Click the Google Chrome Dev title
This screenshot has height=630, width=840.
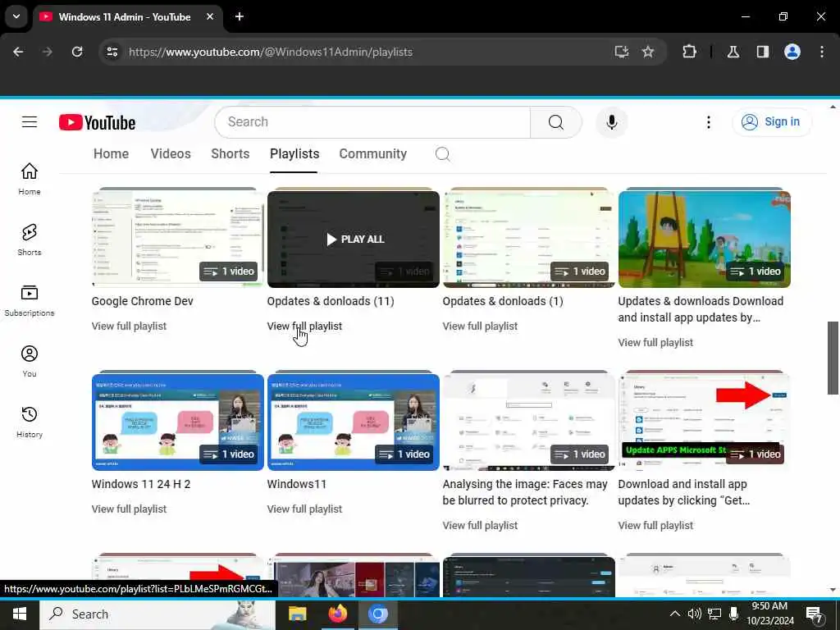(142, 301)
